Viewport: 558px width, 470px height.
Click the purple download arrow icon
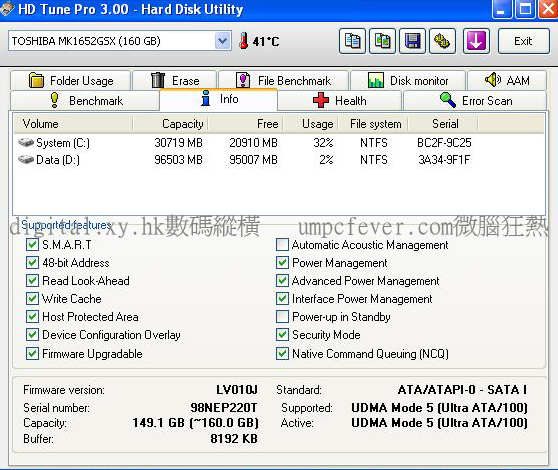point(476,41)
